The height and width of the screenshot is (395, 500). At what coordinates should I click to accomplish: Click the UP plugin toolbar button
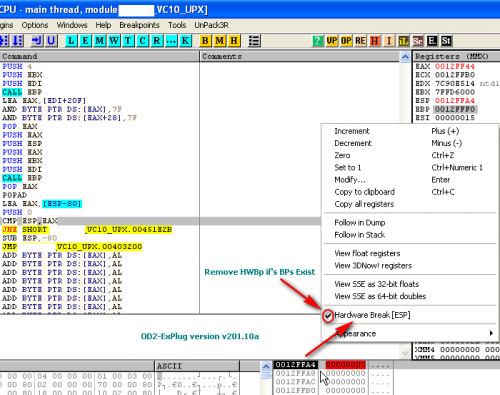click(332, 41)
